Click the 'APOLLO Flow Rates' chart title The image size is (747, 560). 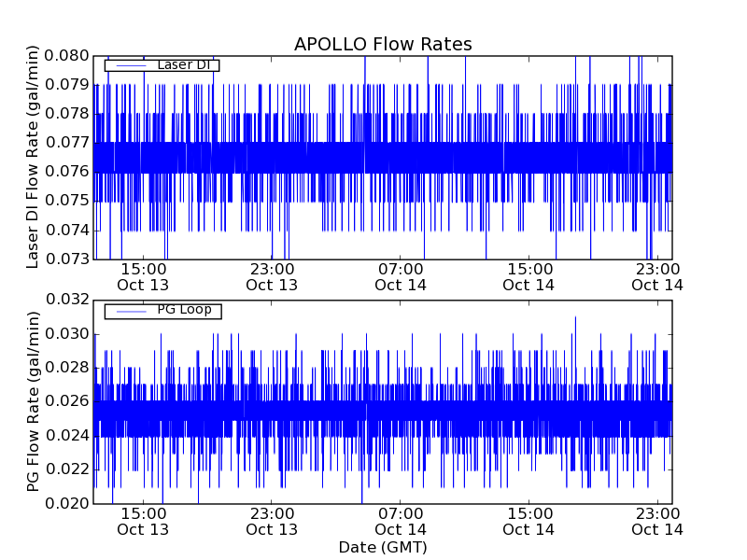coord(383,44)
